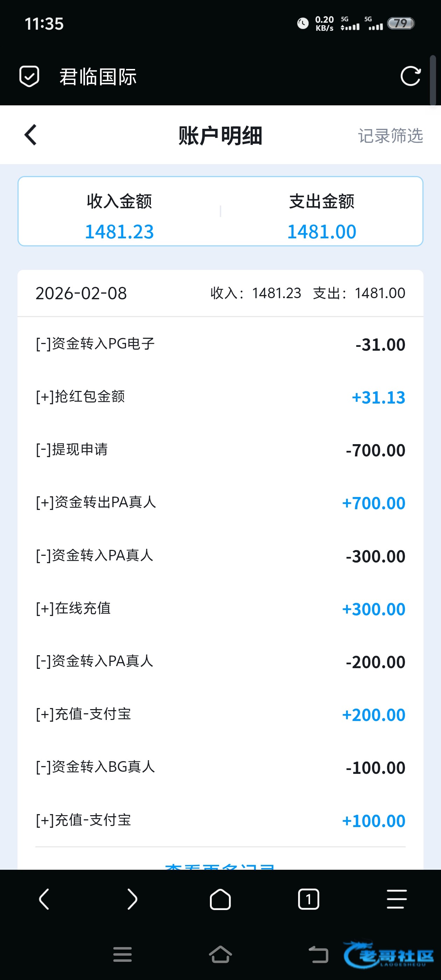Open the browser hamburger menu

[x=397, y=899]
